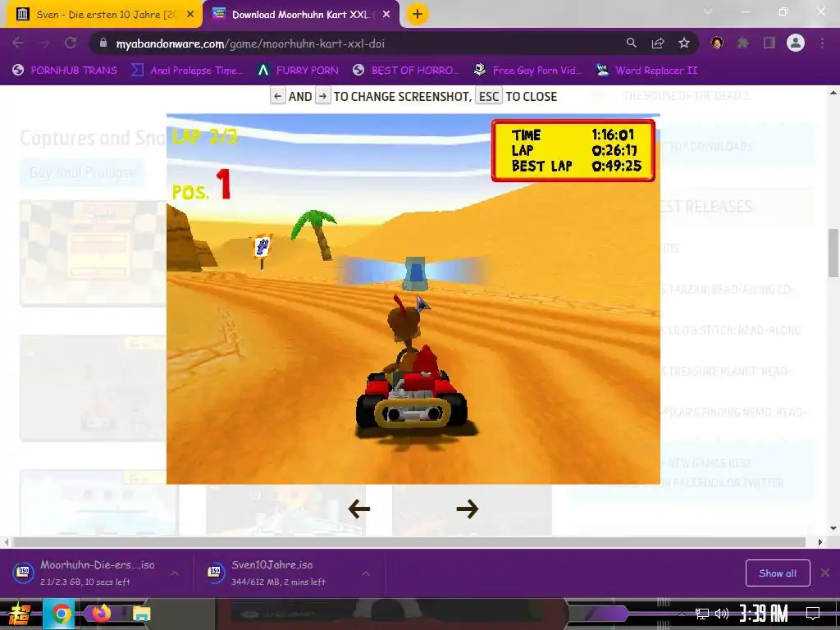Click the tab search chevron in title bar
Viewport: 840px width, 630px height.
click(708, 11)
